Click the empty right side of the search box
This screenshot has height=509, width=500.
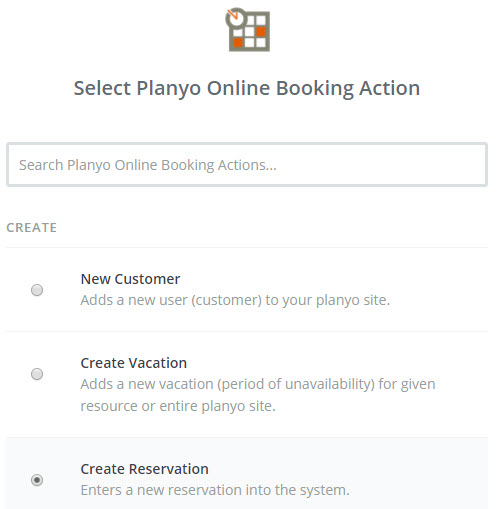click(383, 165)
